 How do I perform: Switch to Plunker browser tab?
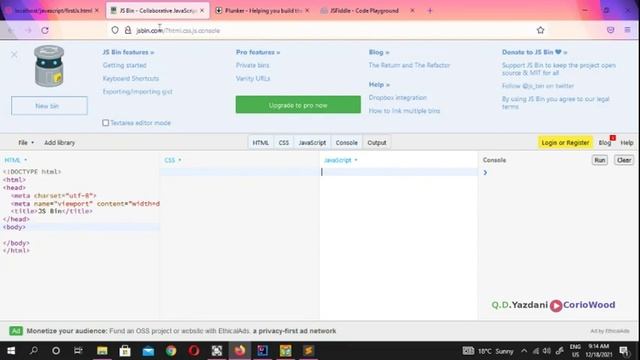pyautogui.click(x=262, y=11)
